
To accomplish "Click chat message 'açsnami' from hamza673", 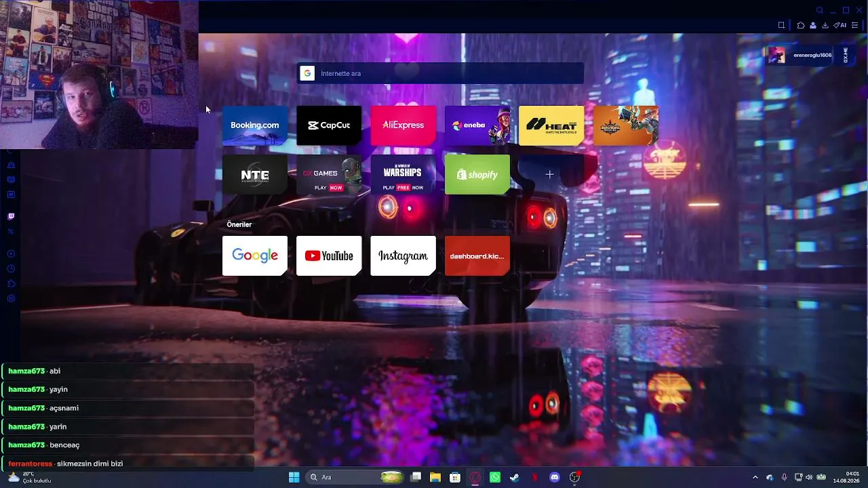I will 64,408.
